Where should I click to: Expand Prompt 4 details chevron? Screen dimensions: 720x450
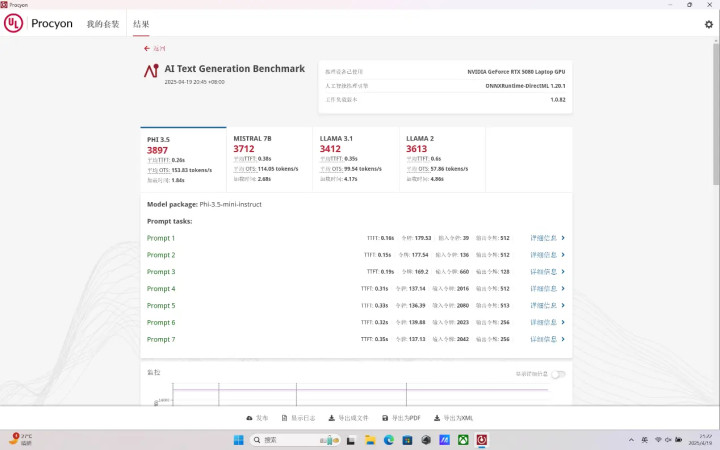pyautogui.click(x=563, y=288)
